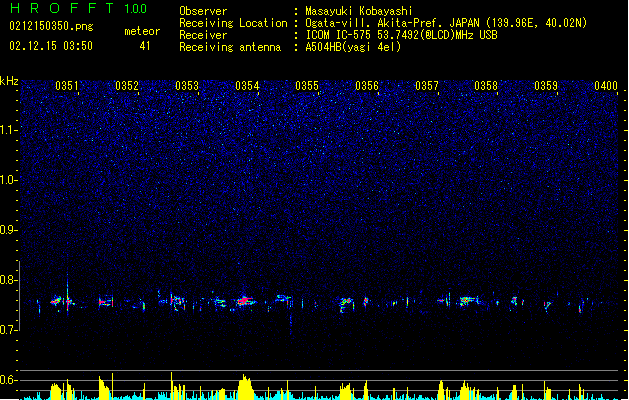
Task: Click the 0400 time marker
Action: pyautogui.click(x=606, y=86)
